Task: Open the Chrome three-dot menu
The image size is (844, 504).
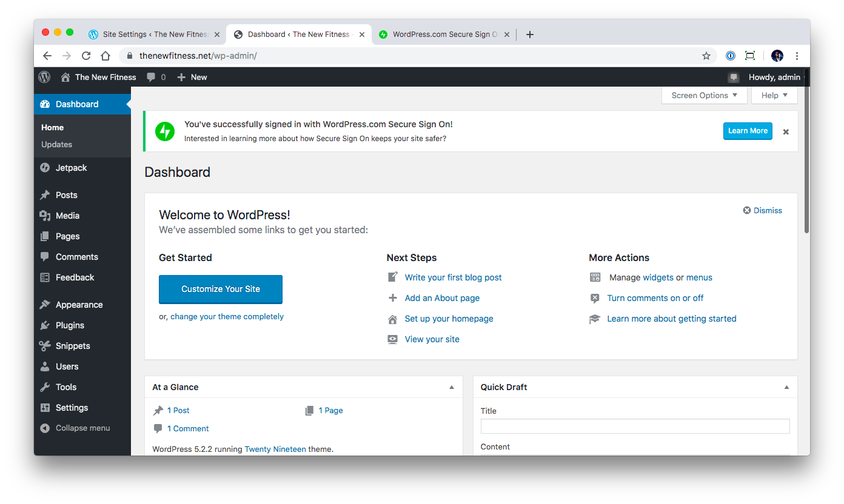Action: 797,56
